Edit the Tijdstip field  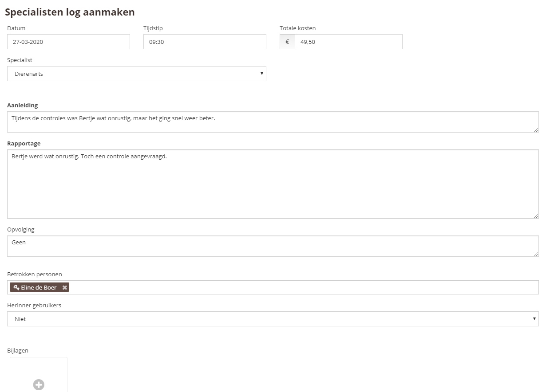click(x=205, y=42)
